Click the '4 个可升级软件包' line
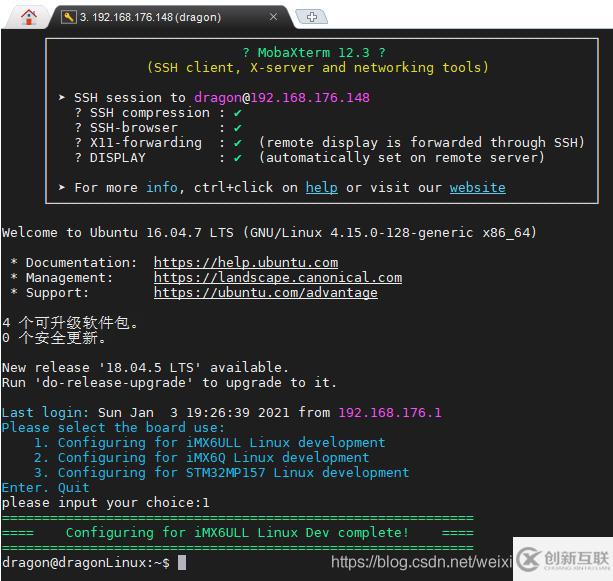The height and width of the screenshot is (581, 613). tap(70, 323)
